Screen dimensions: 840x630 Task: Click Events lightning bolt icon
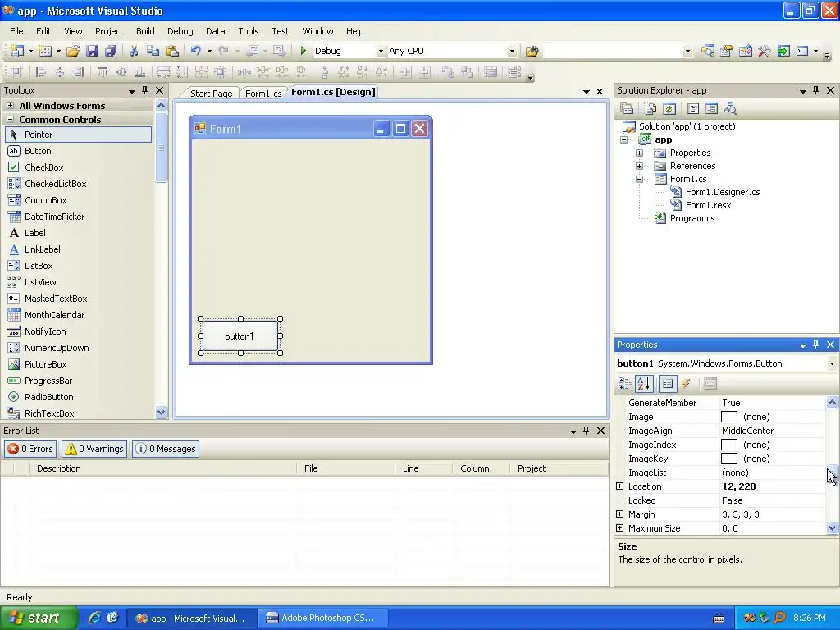click(x=687, y=384)
